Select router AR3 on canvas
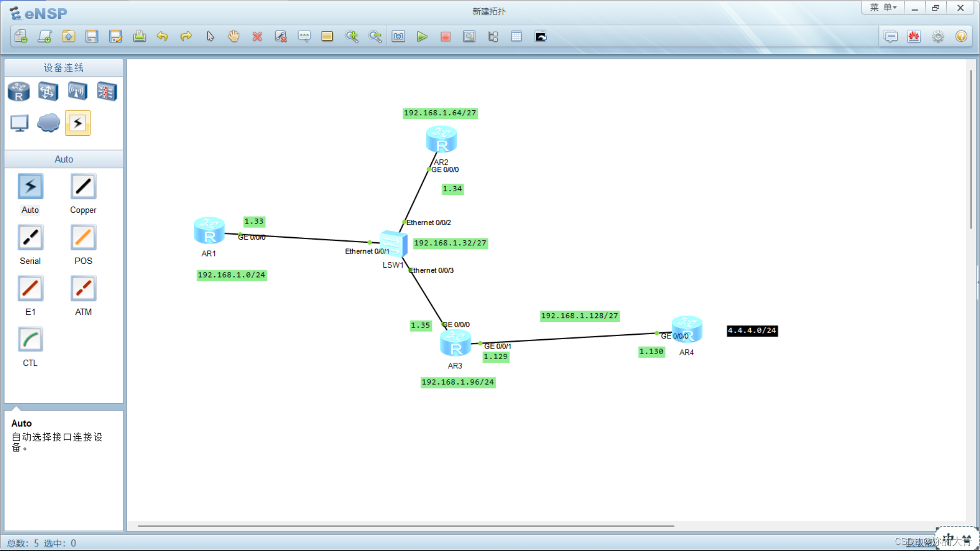980x551 pixels. pos(455,343)
